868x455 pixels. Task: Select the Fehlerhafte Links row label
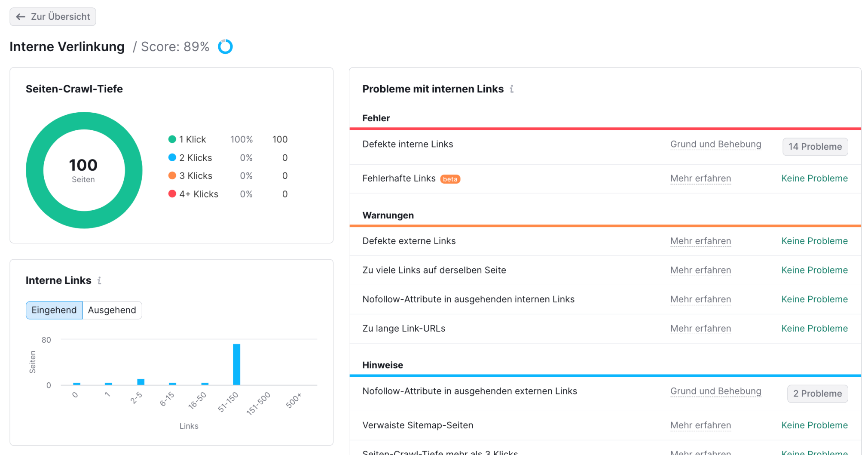click(399, 178)
